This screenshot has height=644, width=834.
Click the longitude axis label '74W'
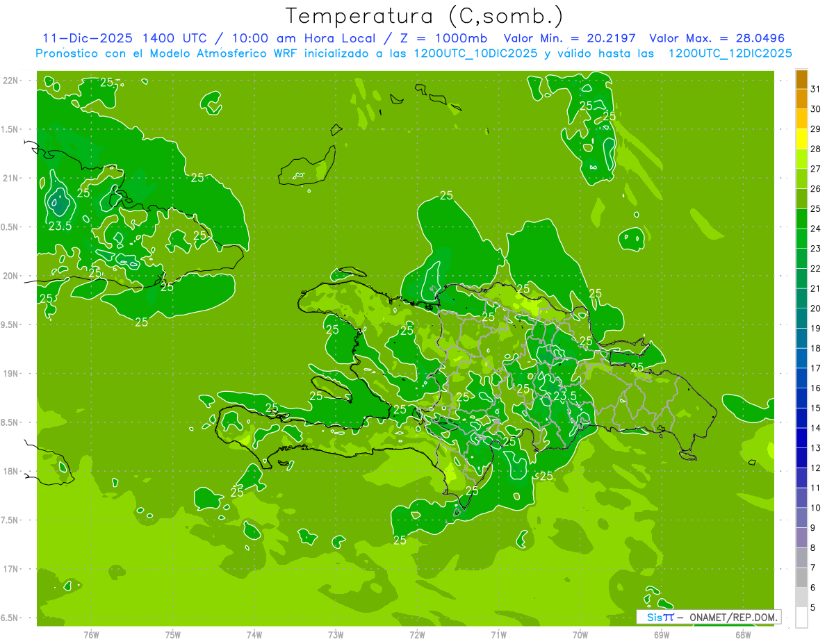pyautogui.click(x=254, y=635)
